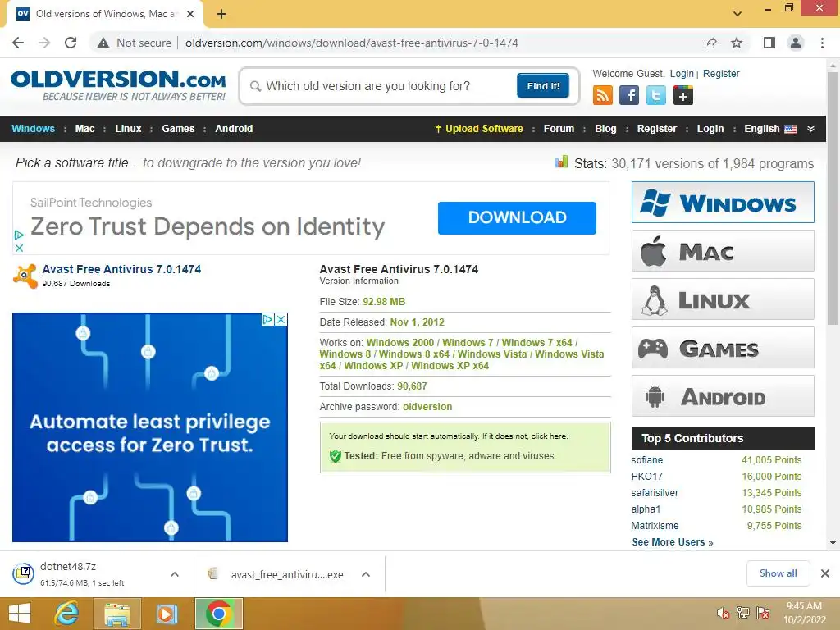Image resolution: width=840 pixels, height=630 pixels.
Task: Open a new browser tab
Action: [x=221, y=14]
